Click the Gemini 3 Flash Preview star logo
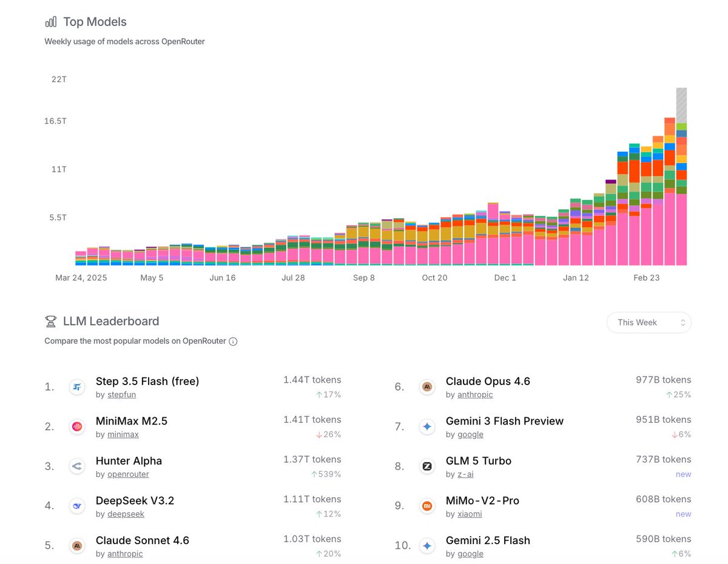The image size is (728, 564). 427,426
